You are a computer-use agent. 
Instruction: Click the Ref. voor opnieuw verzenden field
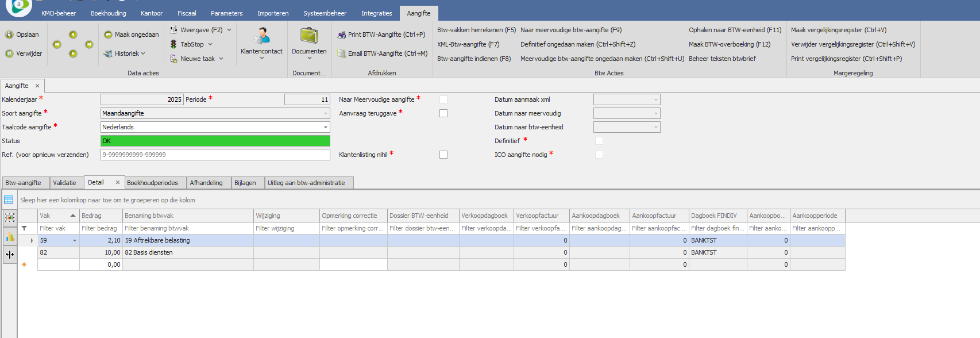click(215, 155)
